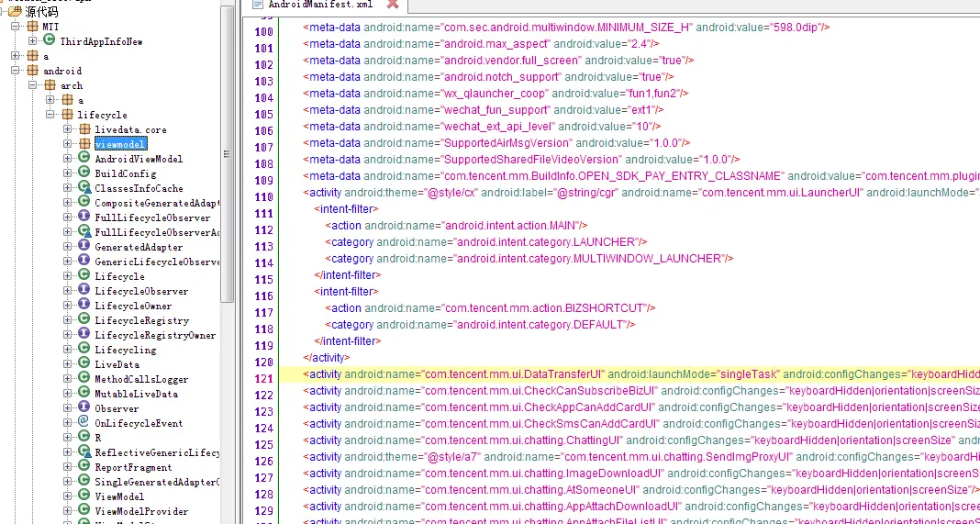Click the AtSomeoneUI activity line

[640, 490]
